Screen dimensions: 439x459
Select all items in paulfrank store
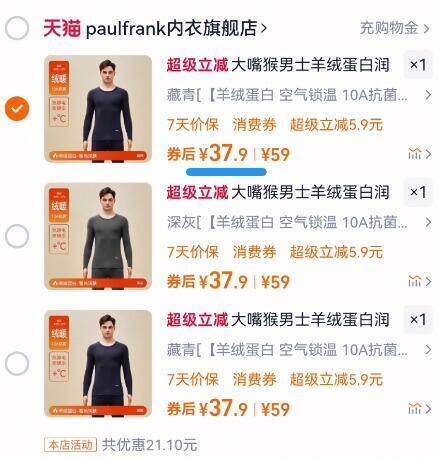[x=17, y=28]
